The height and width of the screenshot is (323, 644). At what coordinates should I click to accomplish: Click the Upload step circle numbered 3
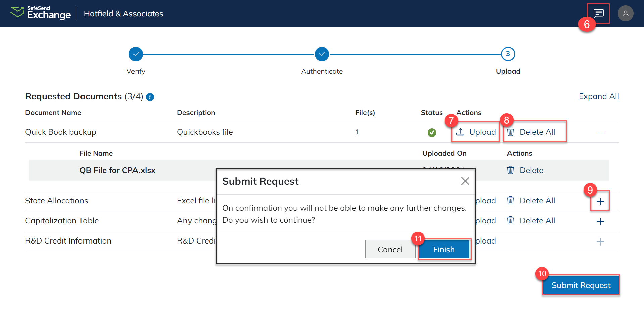(x=508, y=54)
